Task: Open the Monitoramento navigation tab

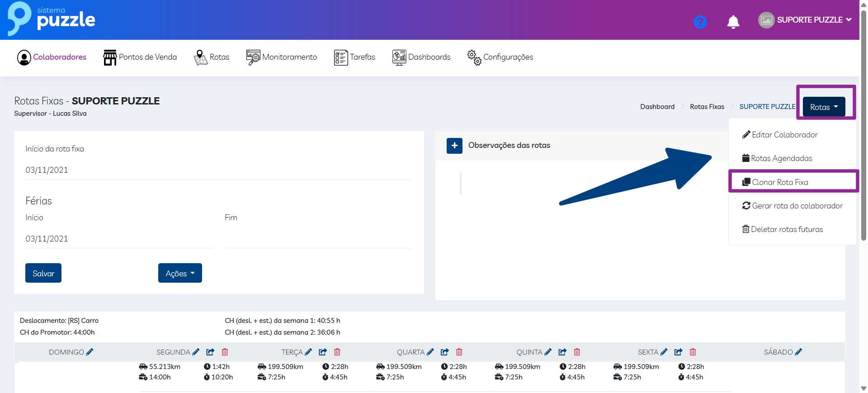Action: click(282, 57)
